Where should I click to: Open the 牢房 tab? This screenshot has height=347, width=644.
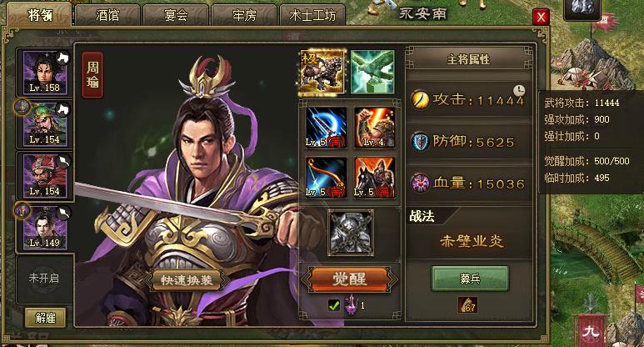[244, 16]
